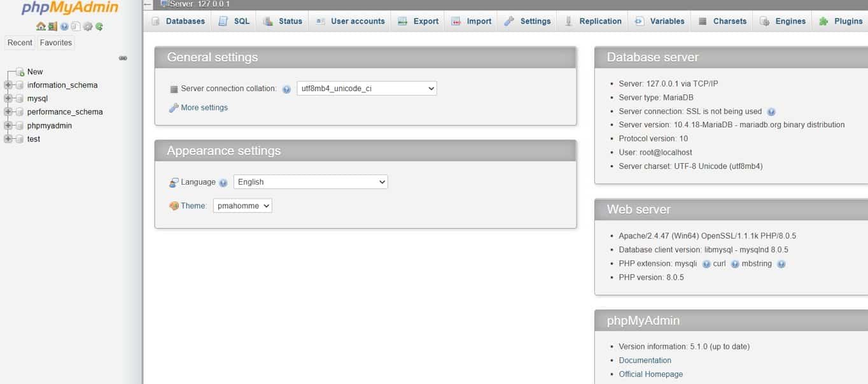Click the test database icon
The image size is (868, 384).
[20, 139]
